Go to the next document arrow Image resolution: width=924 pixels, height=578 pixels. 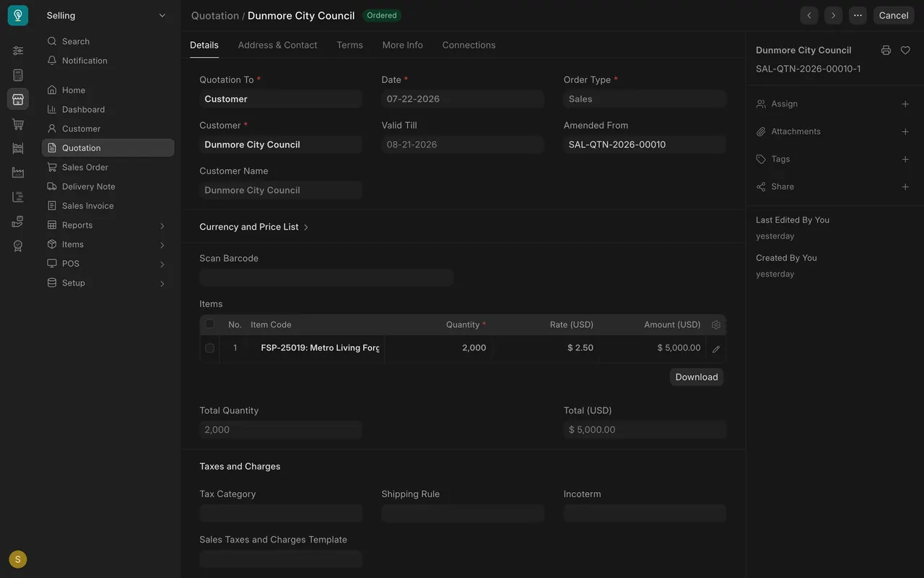[x=834, y=15]
